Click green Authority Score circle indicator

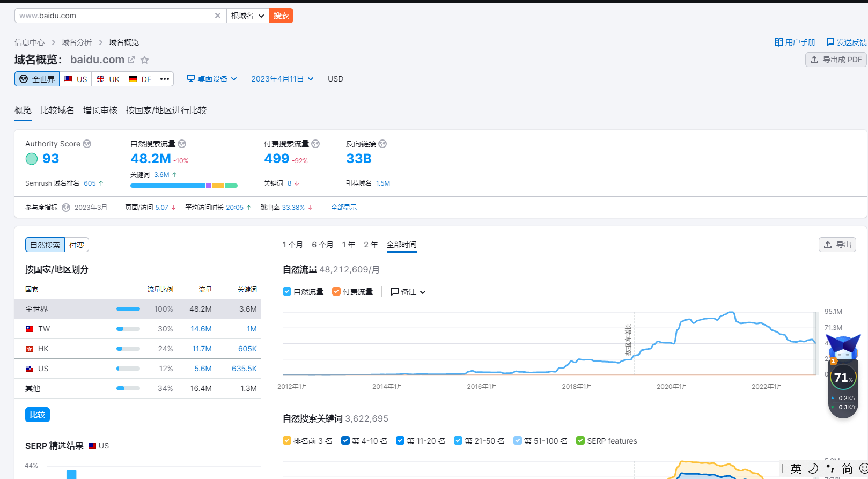32,159
